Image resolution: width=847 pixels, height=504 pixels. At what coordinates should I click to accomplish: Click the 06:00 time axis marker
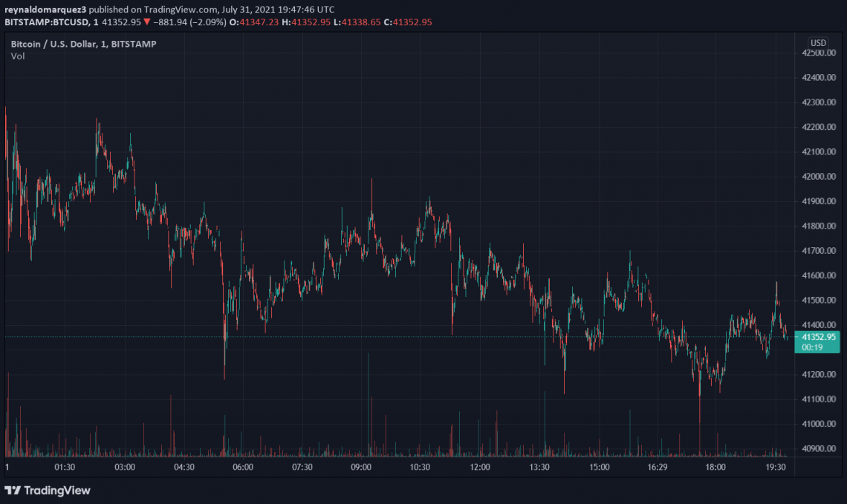[x=243, y=467]
